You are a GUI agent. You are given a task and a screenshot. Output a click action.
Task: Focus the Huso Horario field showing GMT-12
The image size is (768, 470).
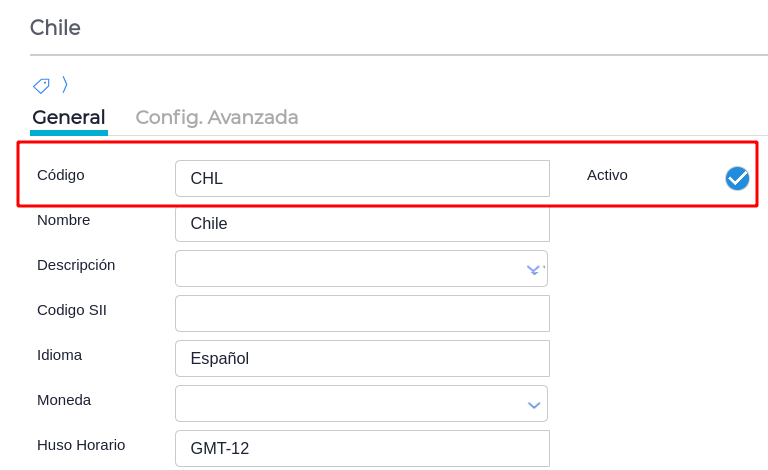(362, 448)
